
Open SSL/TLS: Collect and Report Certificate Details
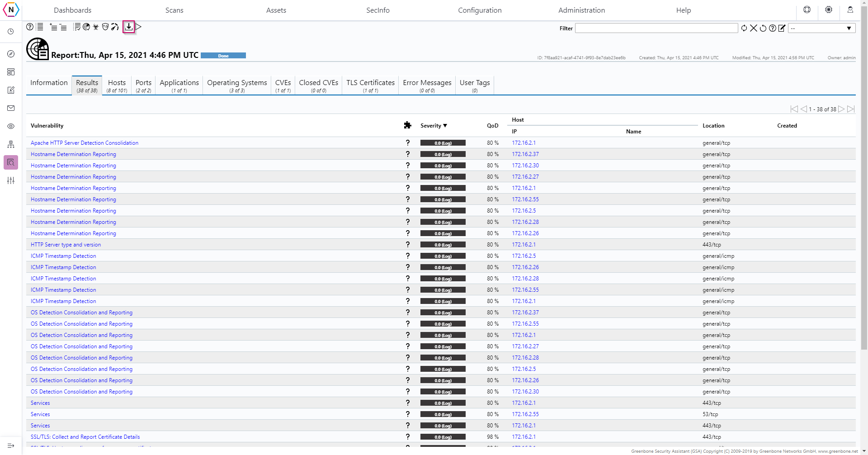(x=85, y=437)
